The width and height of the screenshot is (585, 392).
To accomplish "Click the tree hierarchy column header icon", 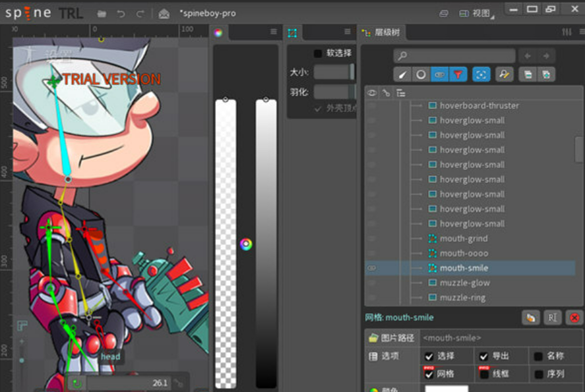I will (x=401, y=93).
